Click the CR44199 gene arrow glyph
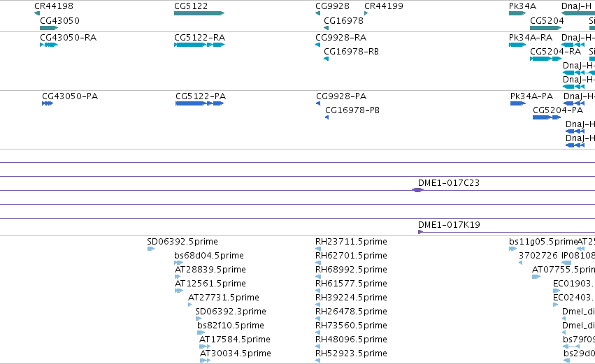The height and width of the screenshot is (364, 595). tap(366, 13)
